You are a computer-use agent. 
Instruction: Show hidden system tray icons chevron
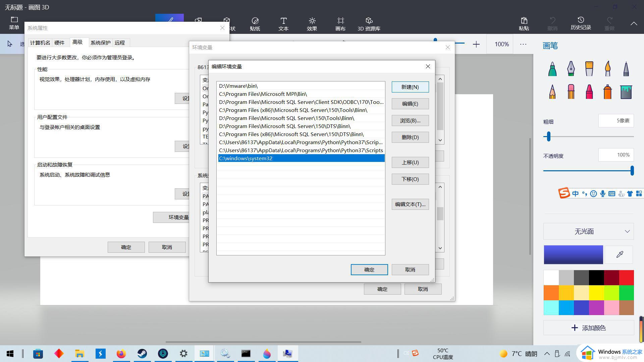point(547,354)
